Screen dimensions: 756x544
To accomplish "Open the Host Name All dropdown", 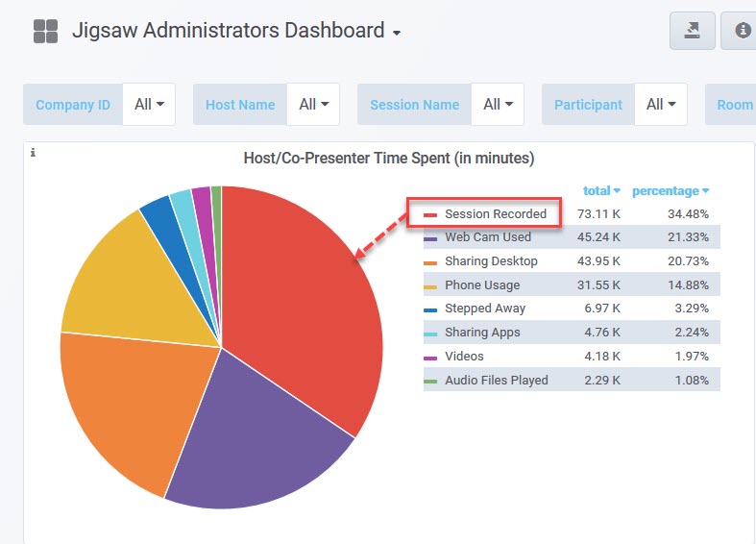I will [313, 104].
